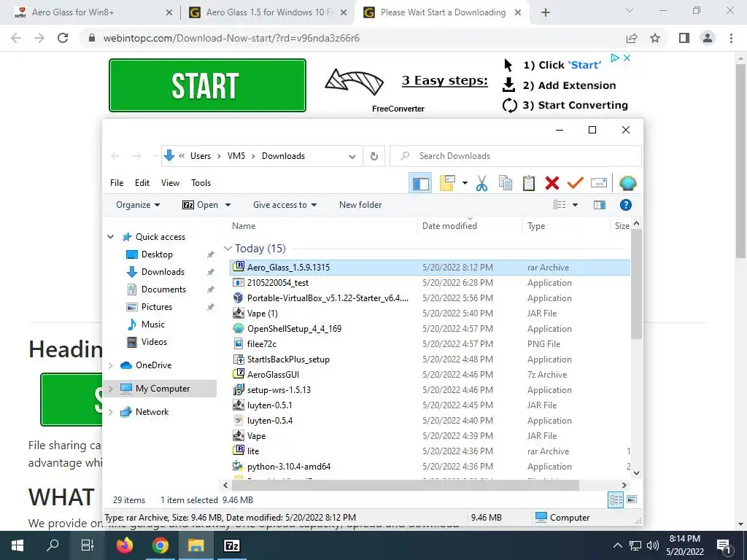The image size is (747, 560).
Task: Open the Open-Shell settings shell icon
Action: (627, 183)
